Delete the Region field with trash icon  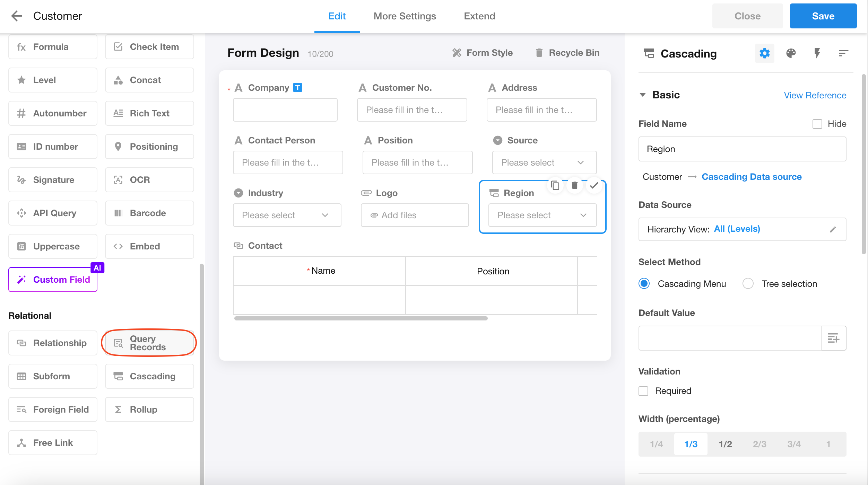(574, 186)
